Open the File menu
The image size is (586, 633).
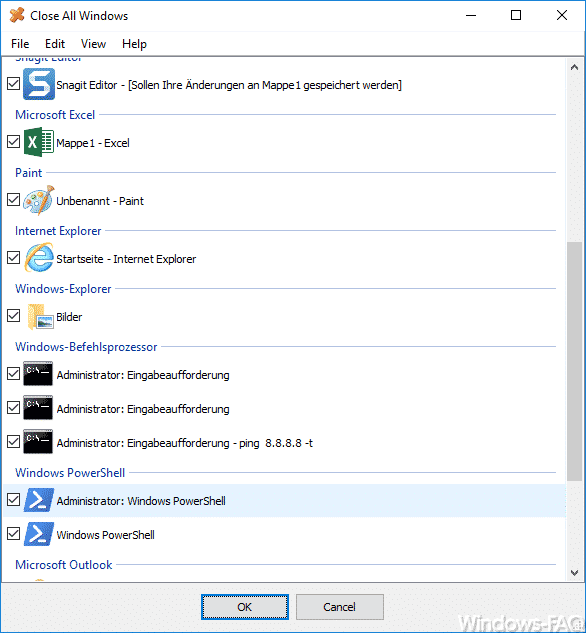[20, 44]
